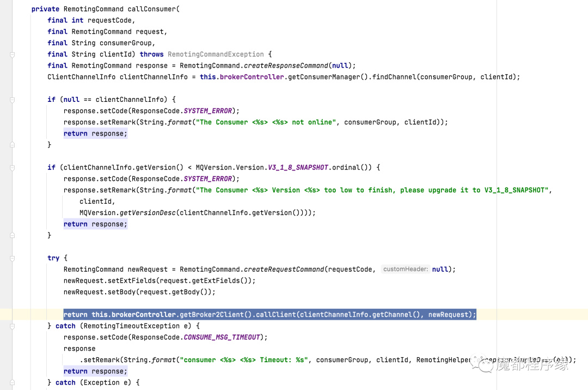Collapse the catch RemotingTimeoutException block

click(12, 326)
